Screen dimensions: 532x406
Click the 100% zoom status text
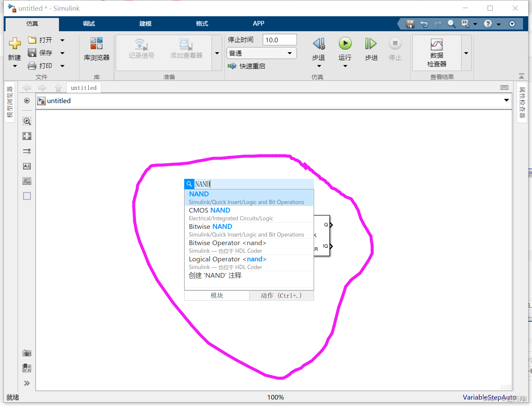[x=276, y=397]
